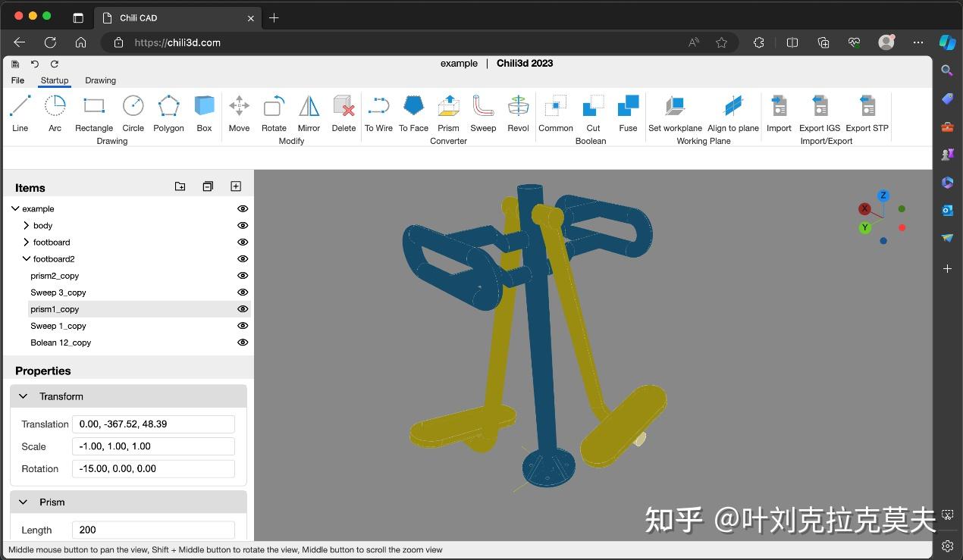Screen dimensions: 963x560
Task: Apply the Cut boolean operation
Action: [592, 112]
